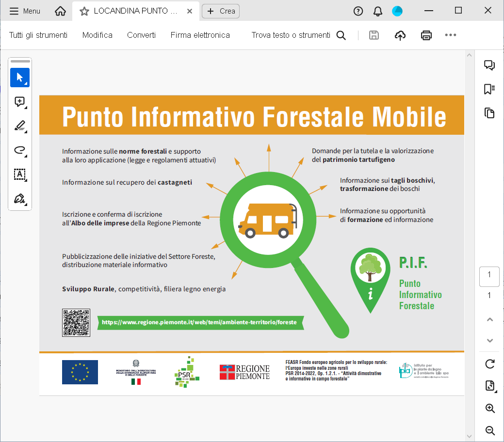The width and height of the screenshot is (504, 442).
Task: Choose the add comment tool
Action: (x=20, y=102)
